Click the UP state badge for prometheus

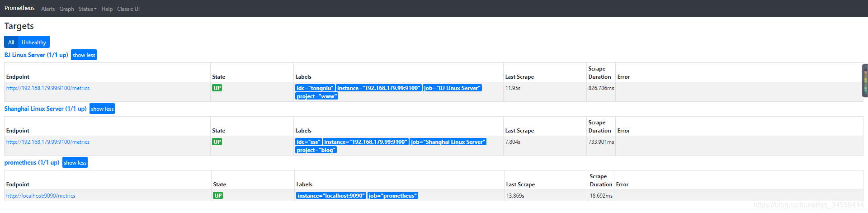218,195
